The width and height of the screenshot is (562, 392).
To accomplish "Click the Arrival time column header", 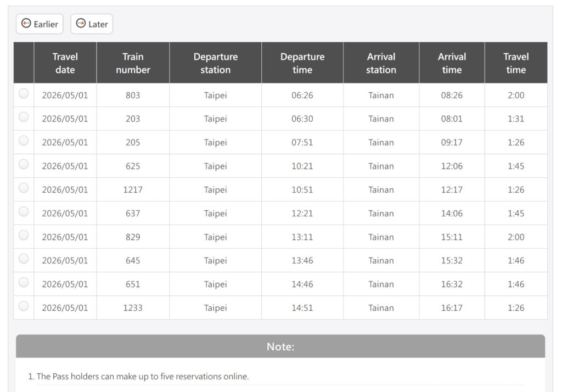I will [x=452, y=63].
